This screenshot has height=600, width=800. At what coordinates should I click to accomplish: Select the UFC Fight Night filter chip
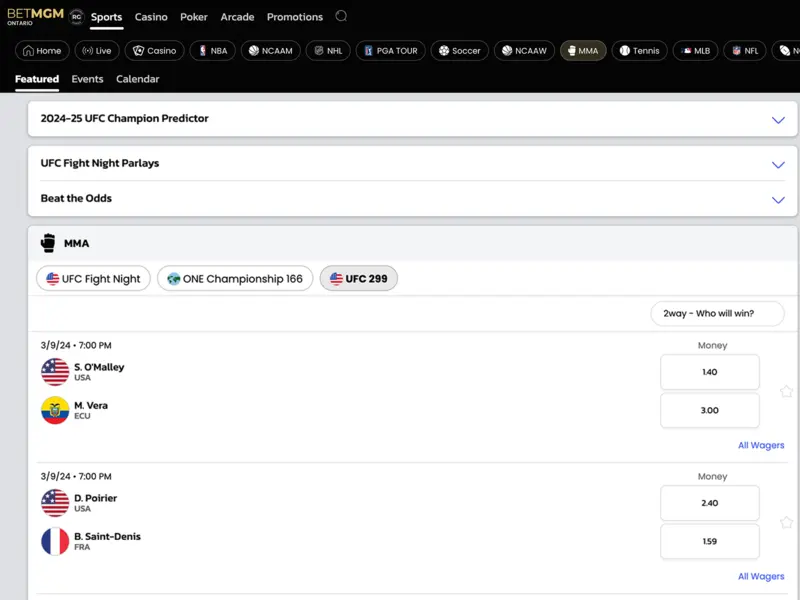click(94, 279)
